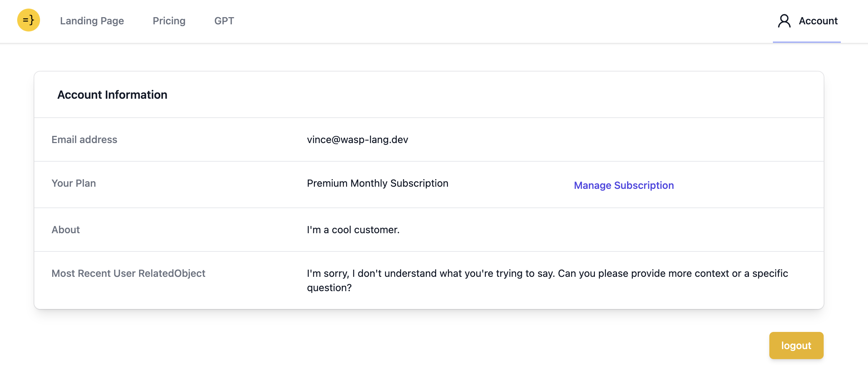Screen dimensions: 868x392
Task: Click the About row label
Action: pyautogui.click(x=66, y=230)
